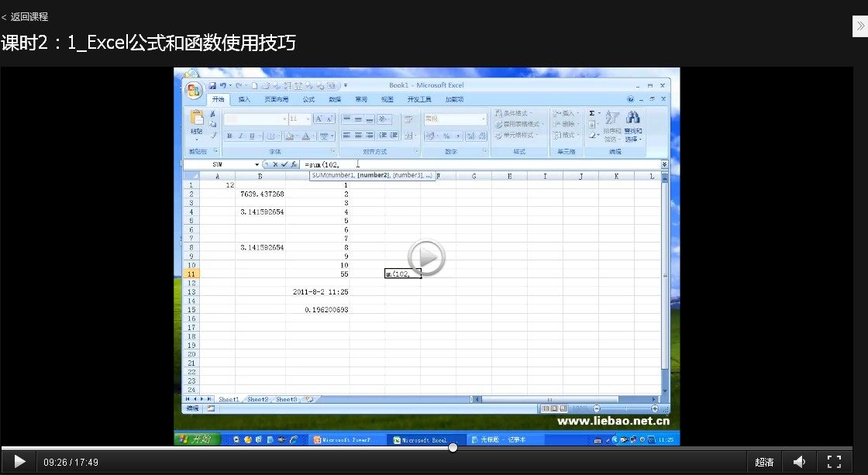Click the Excel Help question mark icon
The width and height of the screenshot is (868, 475).
pos(630,99)
